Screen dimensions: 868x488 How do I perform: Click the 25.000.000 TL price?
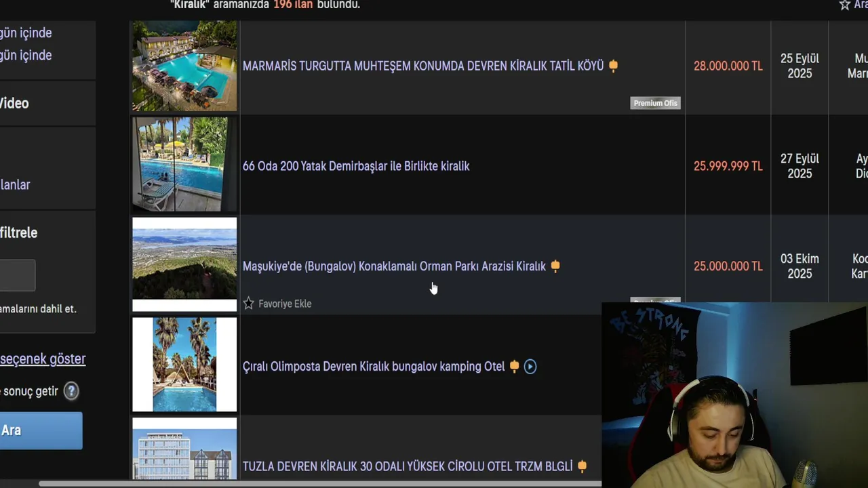(728, 266)
